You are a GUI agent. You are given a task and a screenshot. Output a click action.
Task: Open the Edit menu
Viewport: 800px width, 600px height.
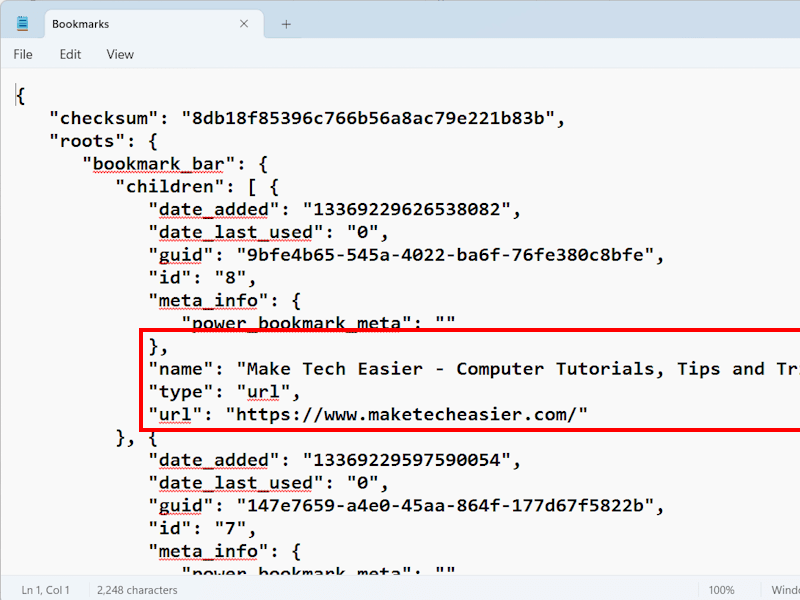(x=70, y=54)
